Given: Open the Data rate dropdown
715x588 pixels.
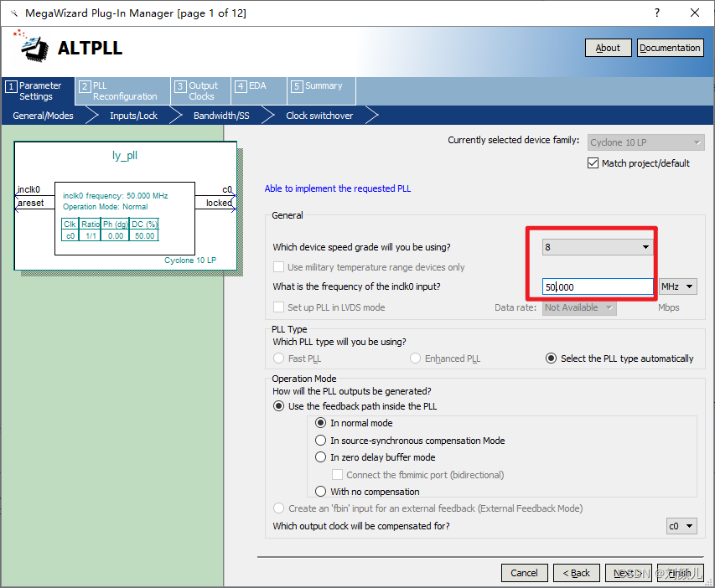Looking at the screenshot, I should [x=579, y=307].
